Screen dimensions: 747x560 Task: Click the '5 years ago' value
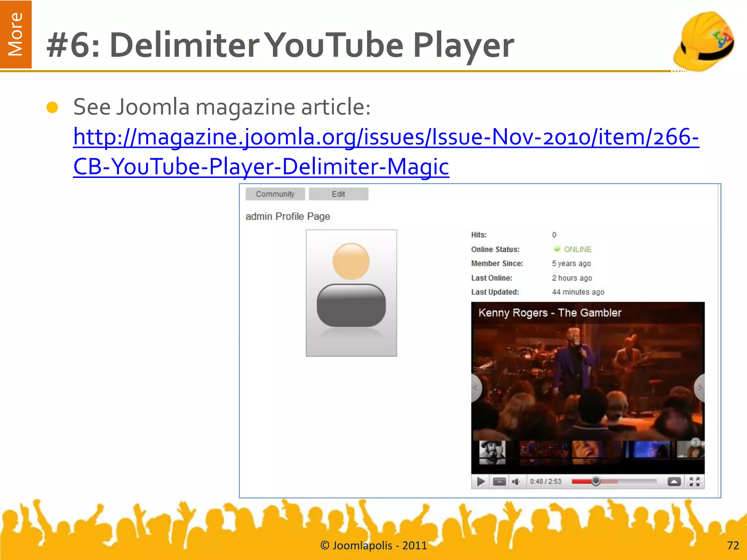[x=571, y=264]
